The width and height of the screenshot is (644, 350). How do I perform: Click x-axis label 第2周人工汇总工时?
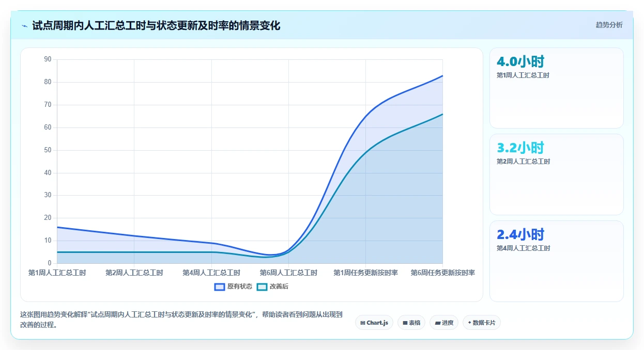click(x=134, y=273)
